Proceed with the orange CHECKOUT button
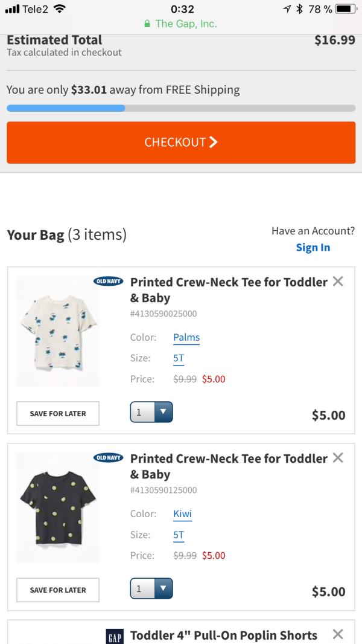The width and height of the screenshot is (362, 644). (181, 143)
